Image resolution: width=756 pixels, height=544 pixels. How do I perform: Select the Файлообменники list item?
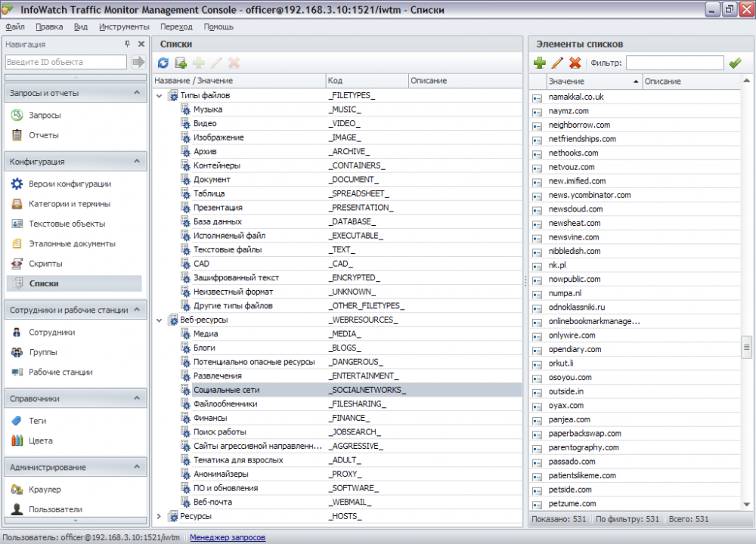click(x=225, y=403)
